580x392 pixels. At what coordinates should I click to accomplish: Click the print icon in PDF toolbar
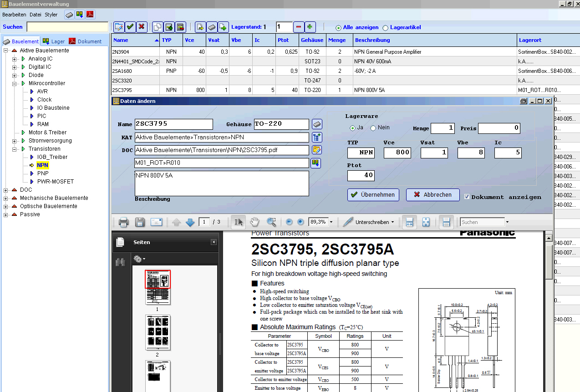(x=123, y=222)
